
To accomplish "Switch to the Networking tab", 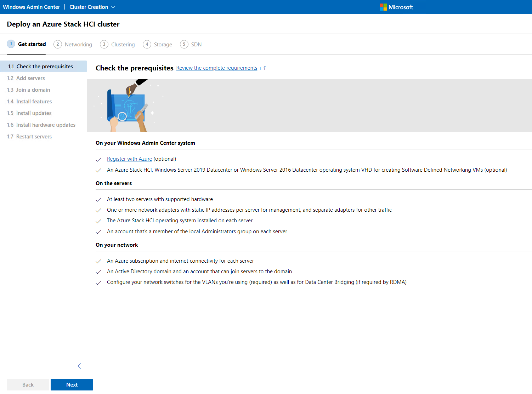I will tap(78, 45).
